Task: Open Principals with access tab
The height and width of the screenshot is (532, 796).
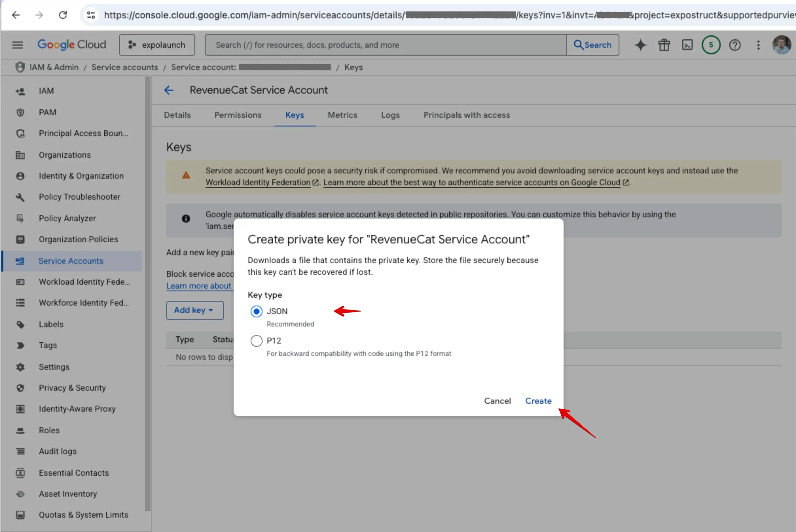Action: click(466, 115)
